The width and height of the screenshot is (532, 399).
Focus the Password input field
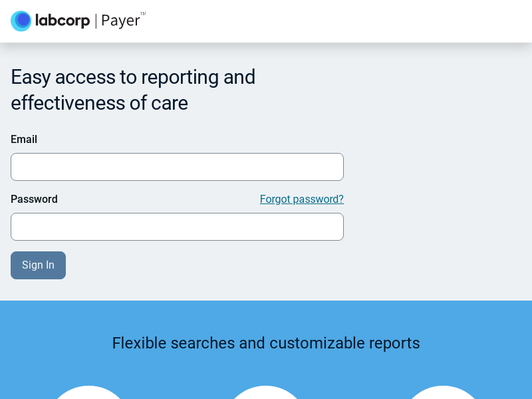tap(177, 227)
